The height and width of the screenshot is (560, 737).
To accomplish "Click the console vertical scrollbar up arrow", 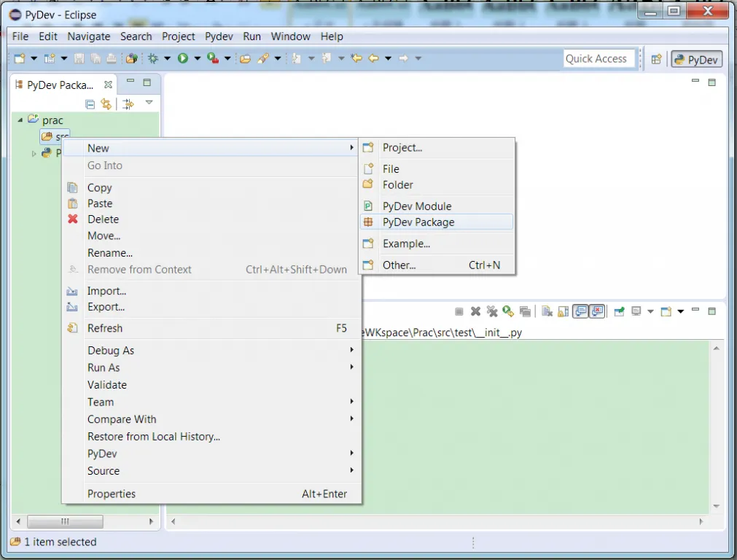I will (x=717, y=349).
